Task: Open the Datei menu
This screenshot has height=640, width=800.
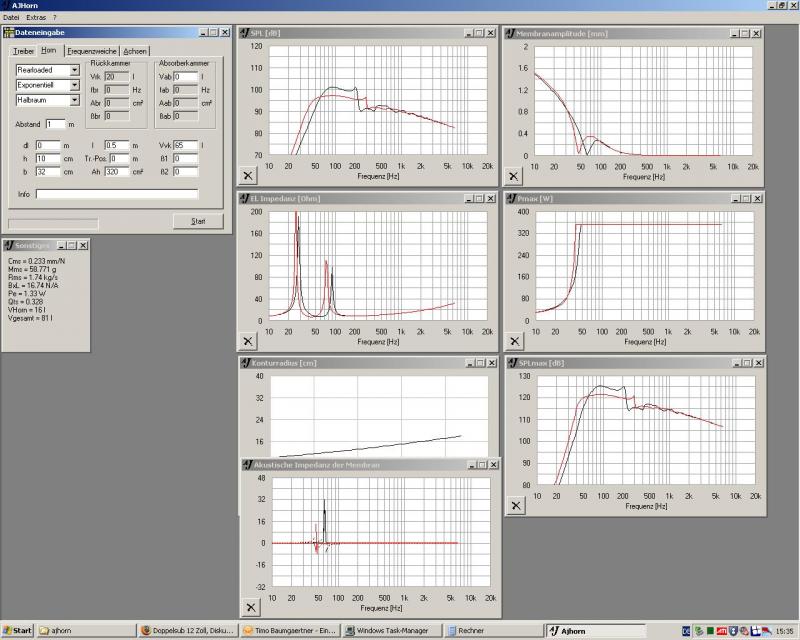Action: [x=12, y=18]
